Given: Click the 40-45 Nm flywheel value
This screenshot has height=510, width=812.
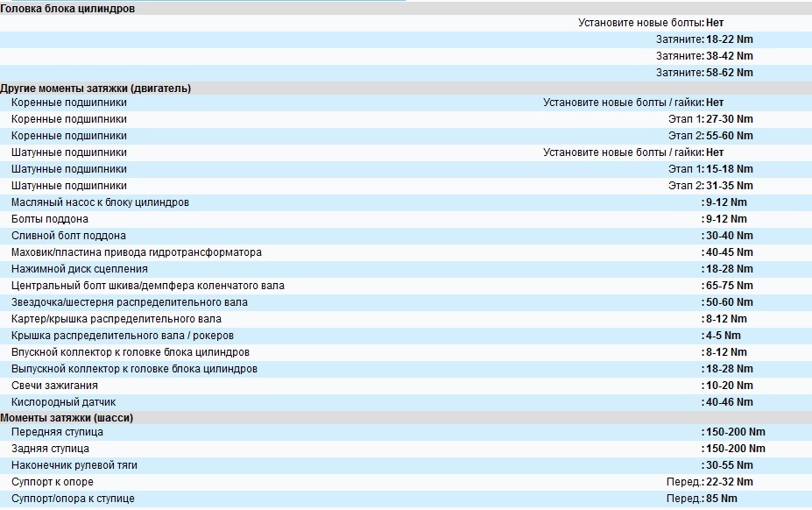Looking at the screenshot, I should coord(729,251).
